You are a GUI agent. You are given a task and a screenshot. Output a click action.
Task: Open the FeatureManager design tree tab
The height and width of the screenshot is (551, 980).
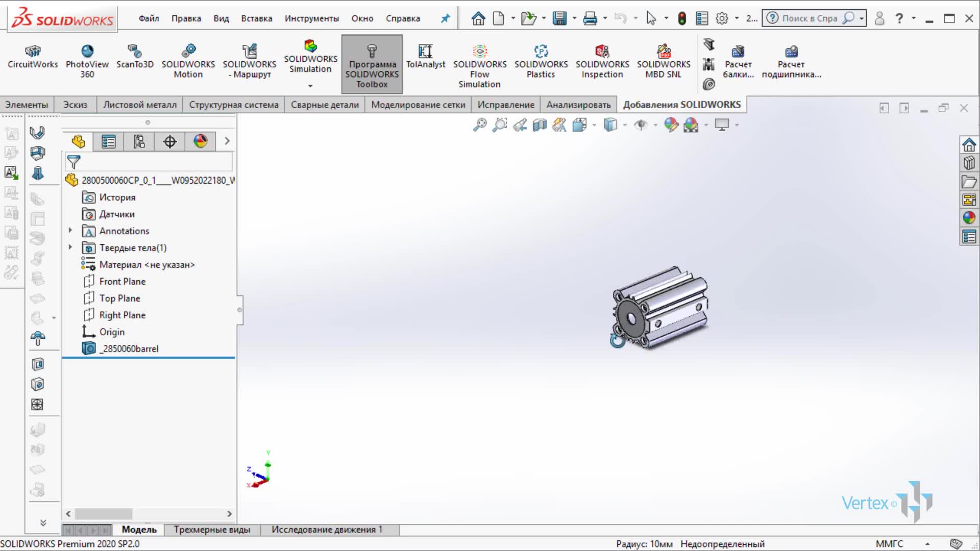(x=78, y=141)
